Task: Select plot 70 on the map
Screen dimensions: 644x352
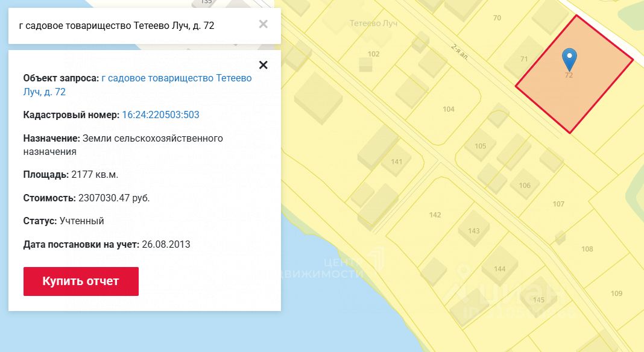Action: (x=497, y=17)
